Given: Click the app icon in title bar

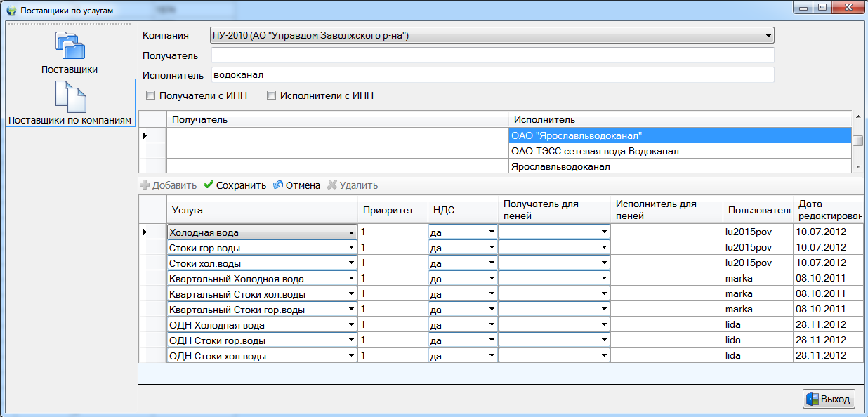Looking at the screenshot, I should (11, 11).
